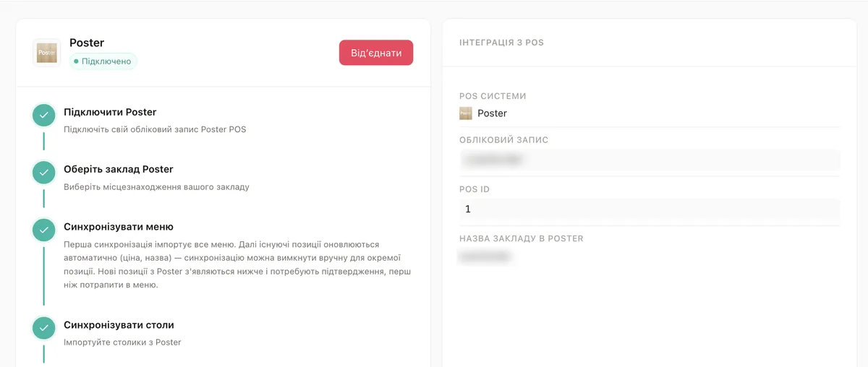
Task: Click the Poster title in card header
Action: tap(87, 43)
